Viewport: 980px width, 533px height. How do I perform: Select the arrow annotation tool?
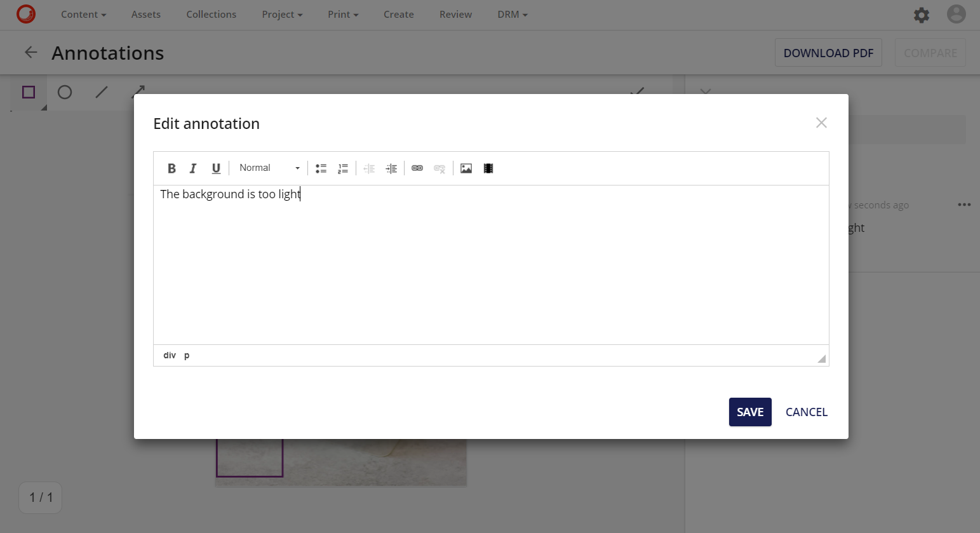tap(138, 93)
